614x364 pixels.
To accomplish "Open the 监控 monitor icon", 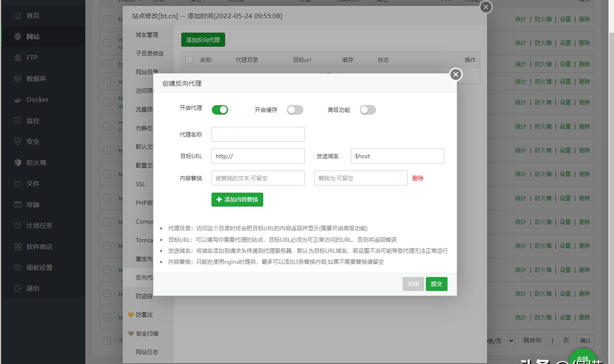I will click(18, 120).
